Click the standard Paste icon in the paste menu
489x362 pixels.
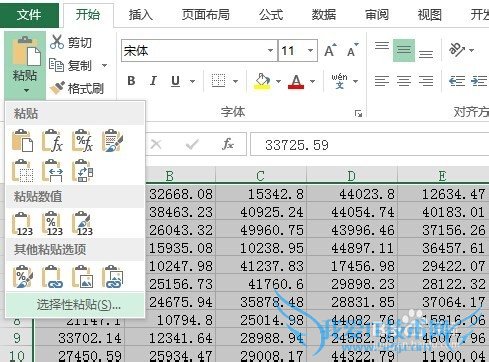[23, 141]
